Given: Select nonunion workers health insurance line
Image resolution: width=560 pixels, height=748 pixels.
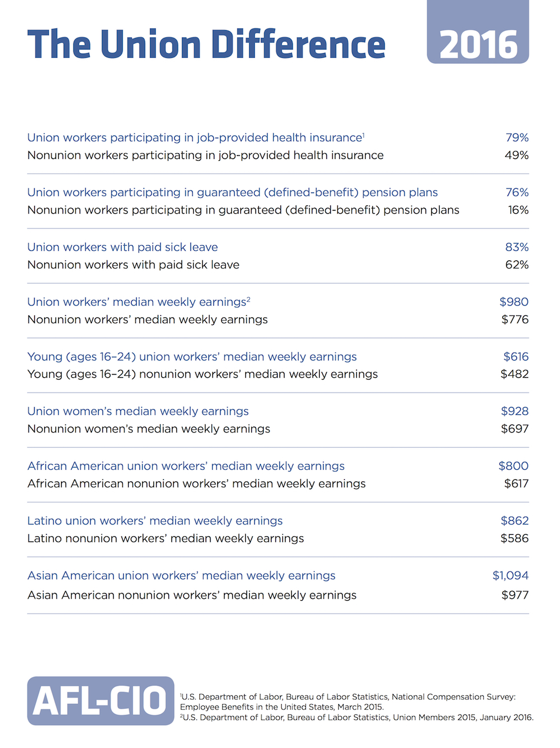Looking at the screenshot, I should (x=206, y=155).
